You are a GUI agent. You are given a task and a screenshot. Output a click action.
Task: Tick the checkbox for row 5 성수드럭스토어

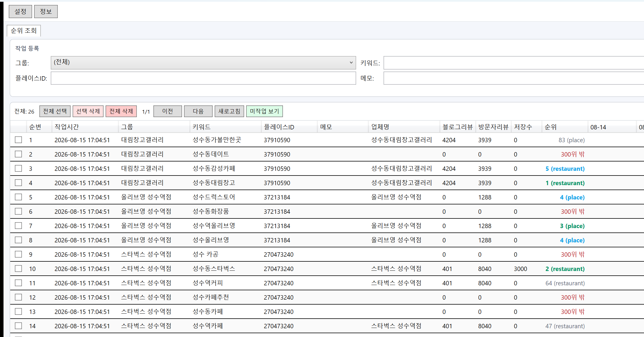click(x=18, y=197)
